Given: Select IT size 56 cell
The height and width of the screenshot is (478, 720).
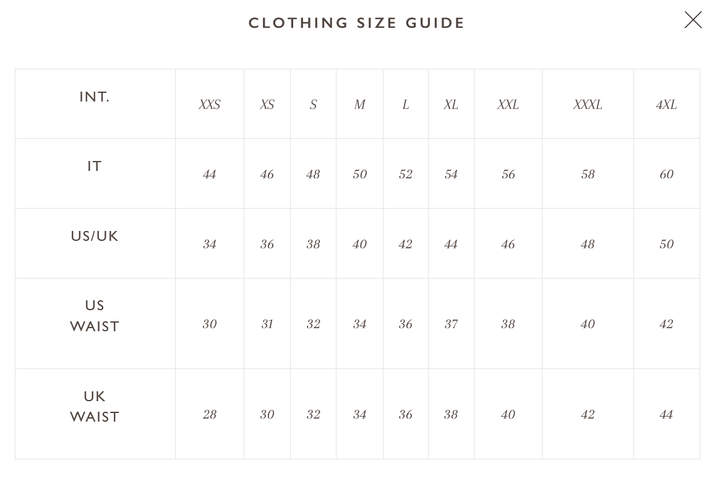Looking at the screenshot, I should click(508, 175).
